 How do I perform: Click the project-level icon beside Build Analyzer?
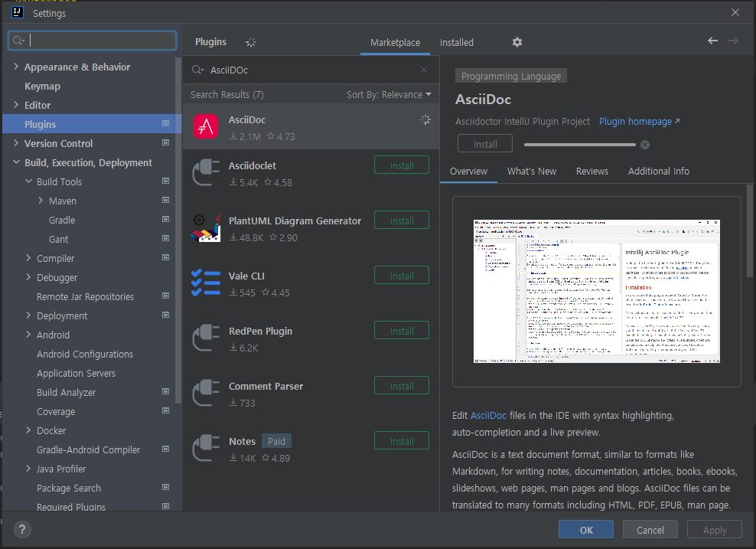[x=165, y=392]
